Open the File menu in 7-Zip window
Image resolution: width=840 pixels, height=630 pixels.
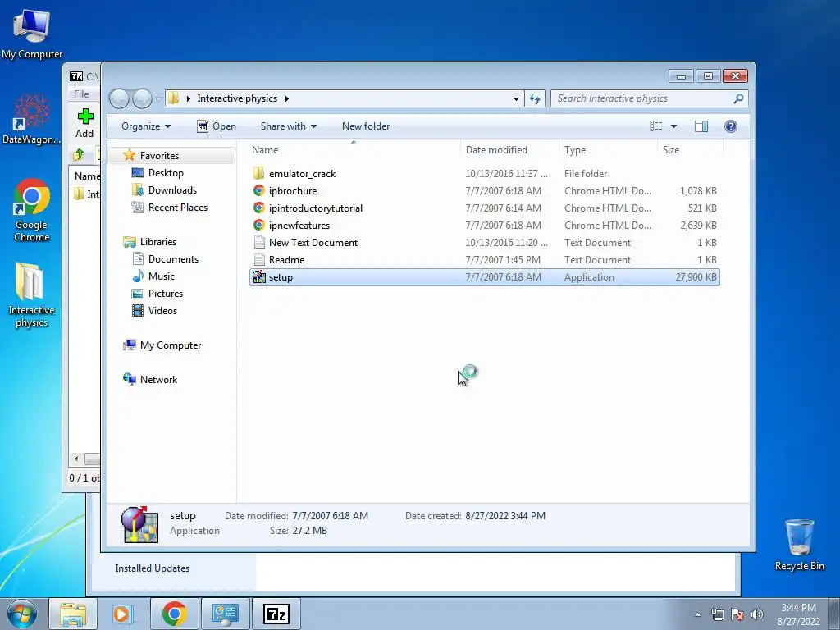81,94
